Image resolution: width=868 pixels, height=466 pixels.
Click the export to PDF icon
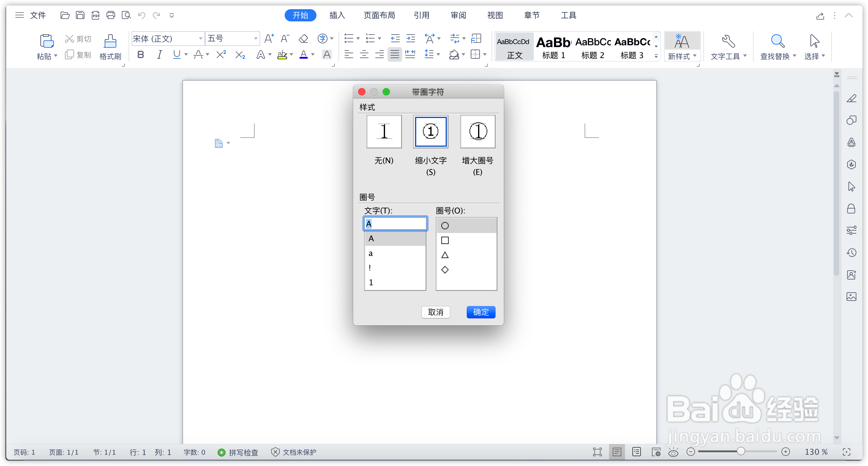95,15
